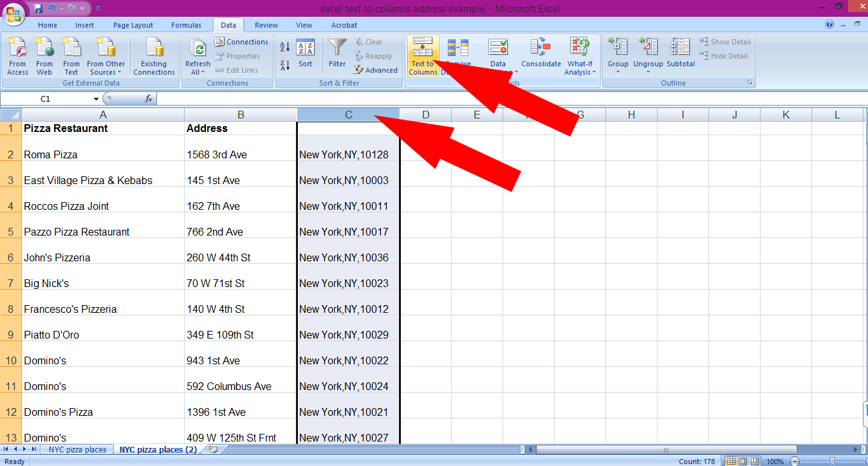Sort Z to A descending
Screen dimensions: 868x466
(x=285, y=65)
